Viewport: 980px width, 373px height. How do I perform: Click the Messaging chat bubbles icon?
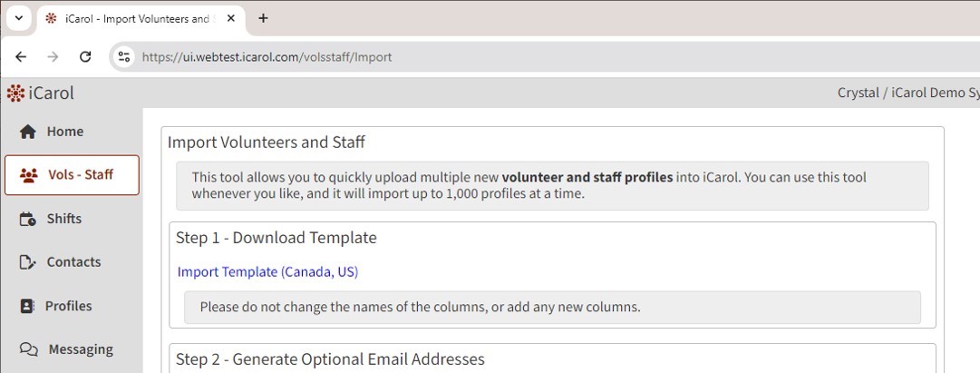click(28, 349)
